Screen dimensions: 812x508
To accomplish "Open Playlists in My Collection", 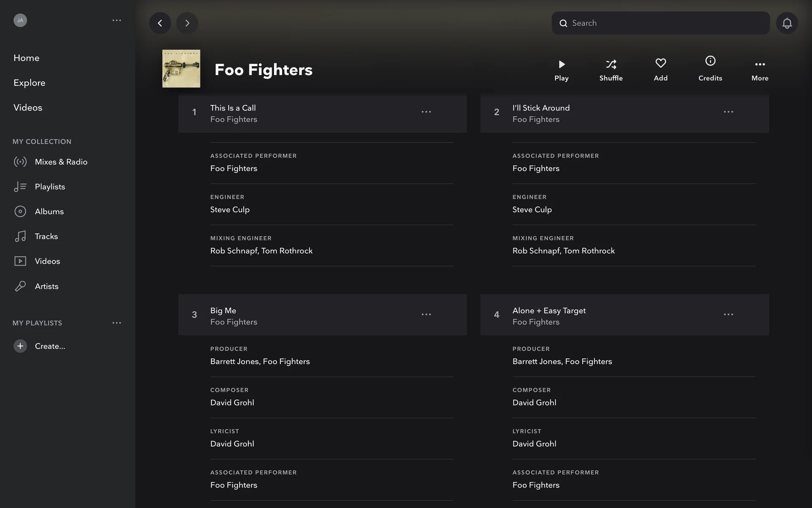I will 50,187.
